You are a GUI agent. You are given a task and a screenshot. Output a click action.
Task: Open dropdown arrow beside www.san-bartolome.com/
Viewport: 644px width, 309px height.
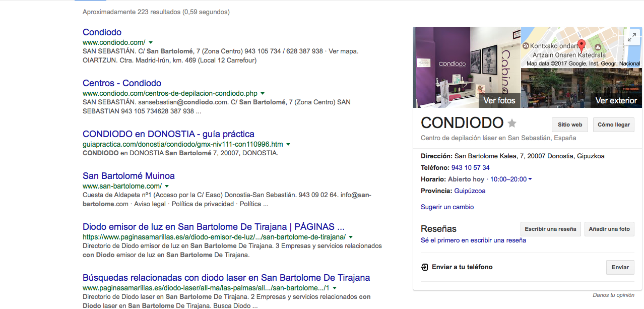point(167,187)
